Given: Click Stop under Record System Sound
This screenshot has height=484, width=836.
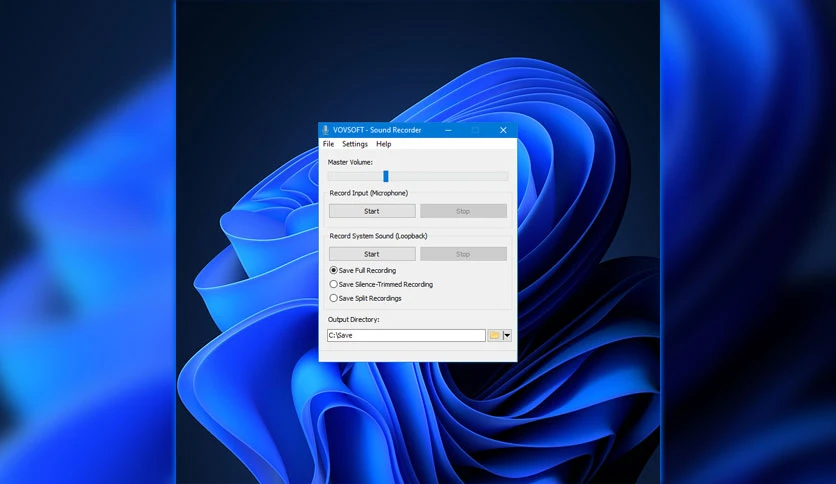Looking at the screenshot, I should click(463, 254).
